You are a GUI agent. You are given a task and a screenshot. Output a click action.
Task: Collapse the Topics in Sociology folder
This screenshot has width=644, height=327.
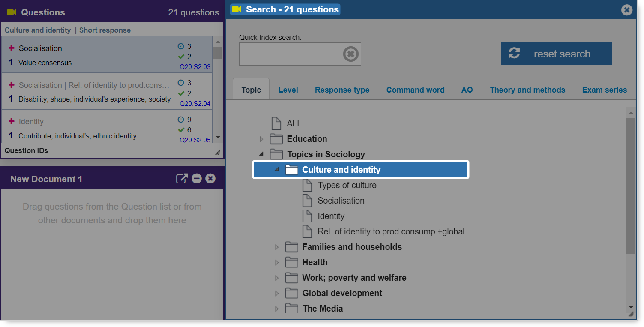[261, 154]
